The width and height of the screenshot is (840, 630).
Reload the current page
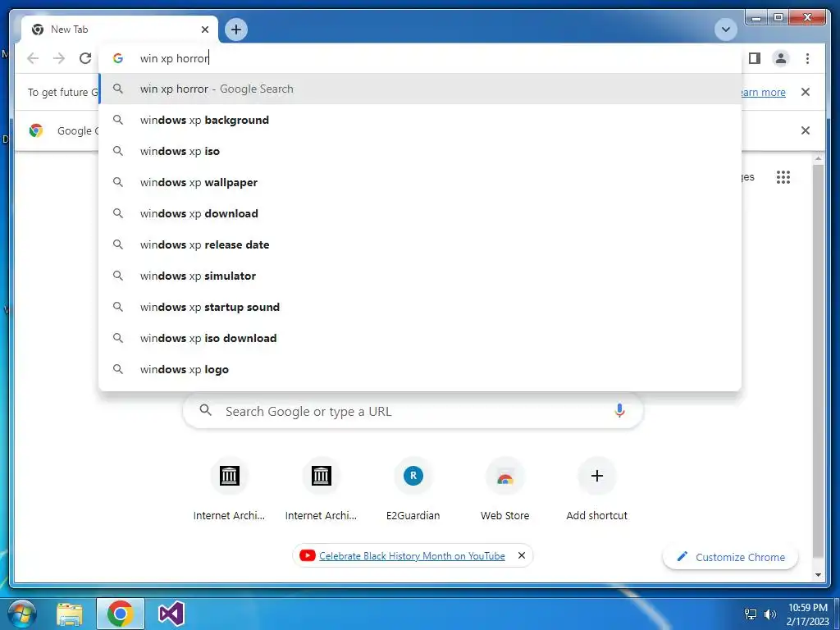[85, 58]
